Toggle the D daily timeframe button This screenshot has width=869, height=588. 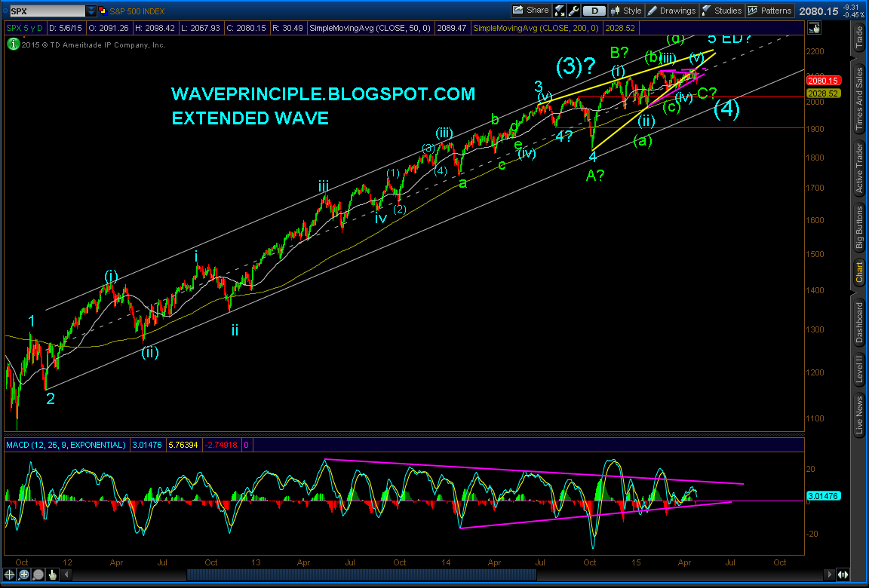pos(594,11)
